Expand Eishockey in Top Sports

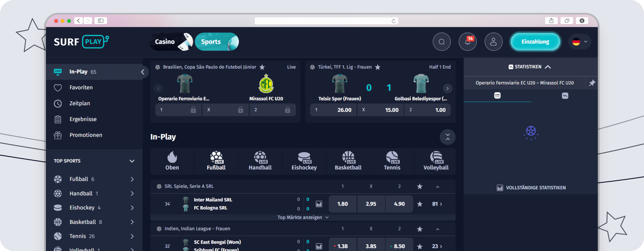132,208
